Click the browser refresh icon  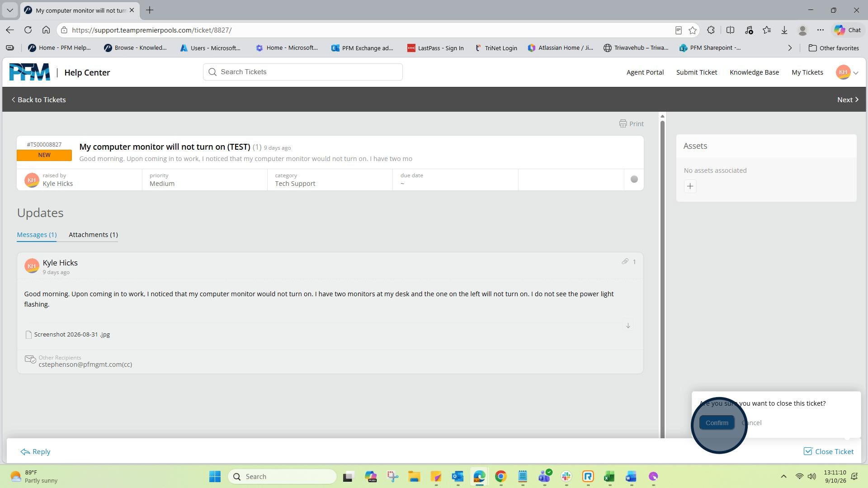pyautogui.click(x=28, y=30)
